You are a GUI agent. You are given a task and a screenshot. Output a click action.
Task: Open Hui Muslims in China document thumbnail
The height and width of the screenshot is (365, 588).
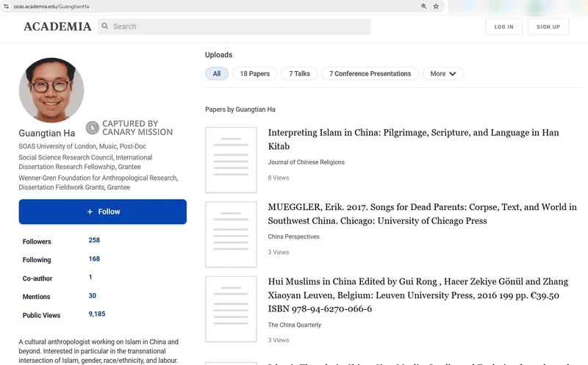(231, 309)
